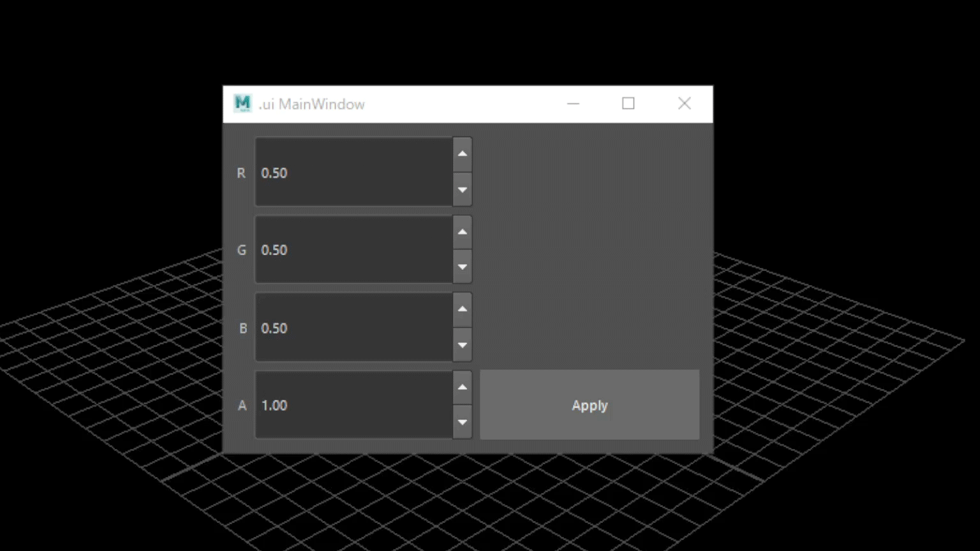The width and height of the screenshot is (980, 551).
Task: Decrement the A alpha value arrow
Action: [x=463, y=422]
